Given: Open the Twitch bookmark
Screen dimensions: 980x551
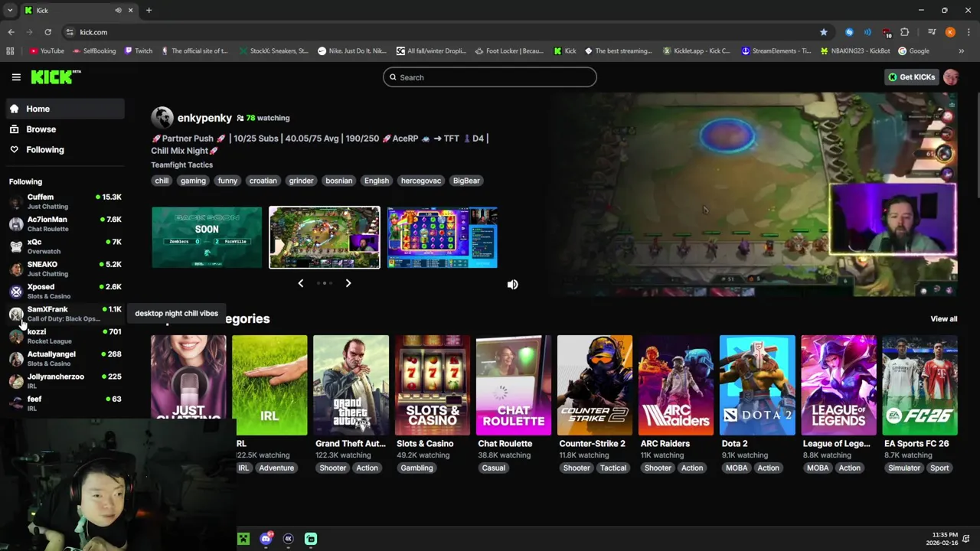Looking at the screenshot, I should click(x=139, y=51).
